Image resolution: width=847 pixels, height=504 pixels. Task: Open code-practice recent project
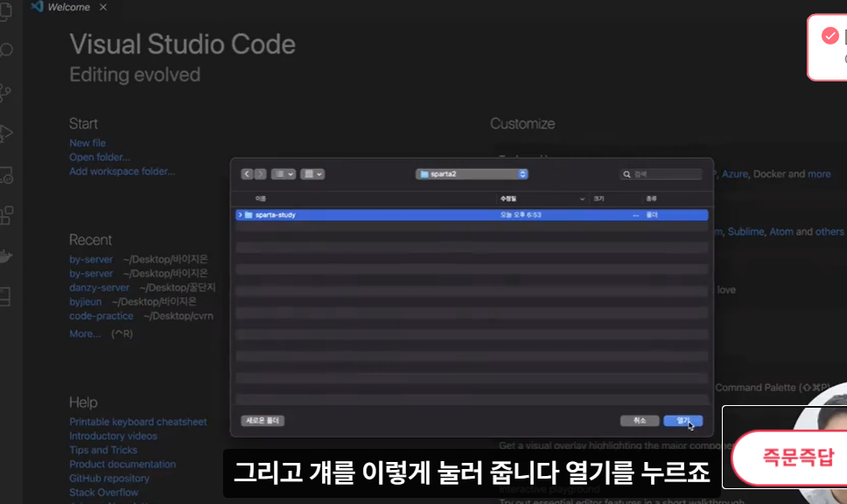pos(101,316)
